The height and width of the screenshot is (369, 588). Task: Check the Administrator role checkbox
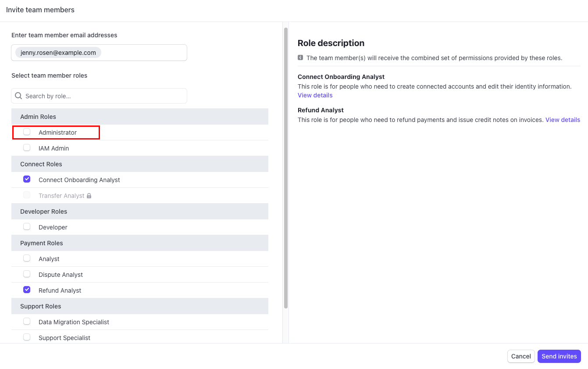(x=27, y=132)
